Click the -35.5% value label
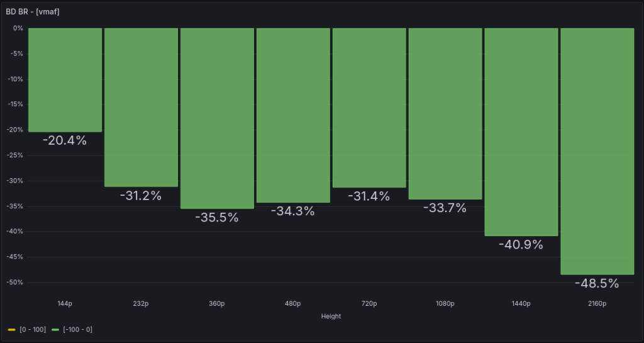Screen dimensions: 644x343 [217, 218]
